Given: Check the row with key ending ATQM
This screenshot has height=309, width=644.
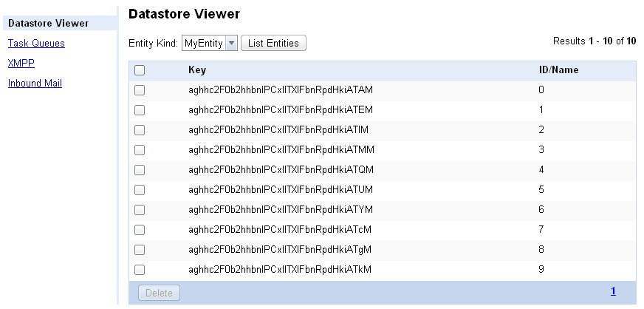Looking at the screenshot, I should (x=140, y=170).
